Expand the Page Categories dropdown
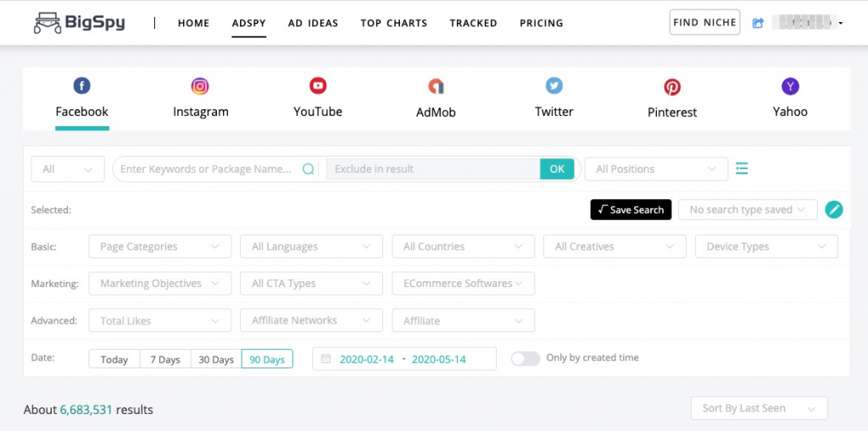 click(160, 246)
